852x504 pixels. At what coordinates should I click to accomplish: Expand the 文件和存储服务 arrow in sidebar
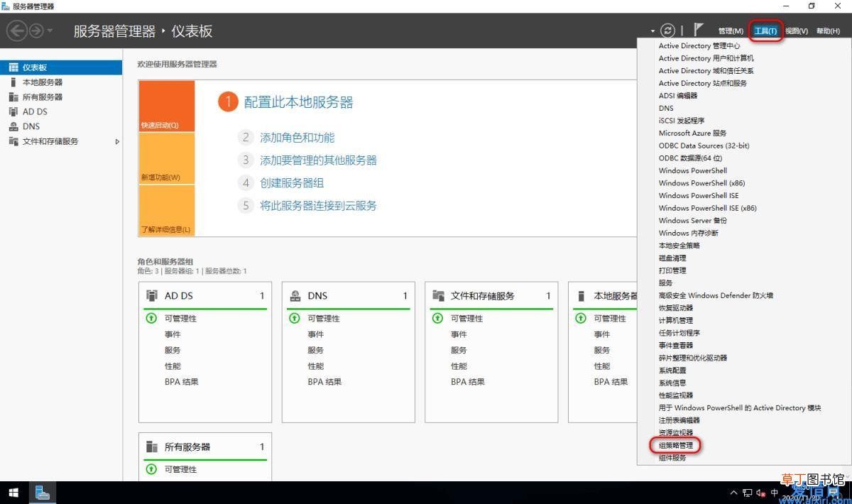(117, 141)
